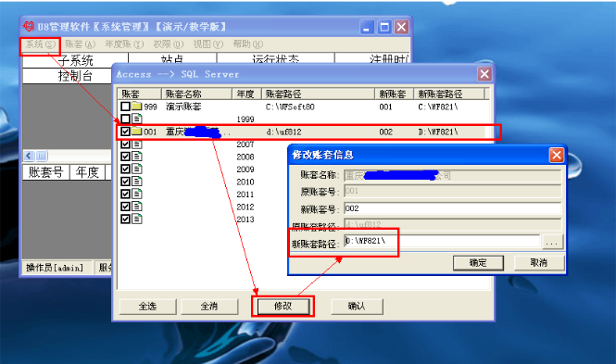
Task: Click the 2013 year document icon
Action: (x=137, y=219)
